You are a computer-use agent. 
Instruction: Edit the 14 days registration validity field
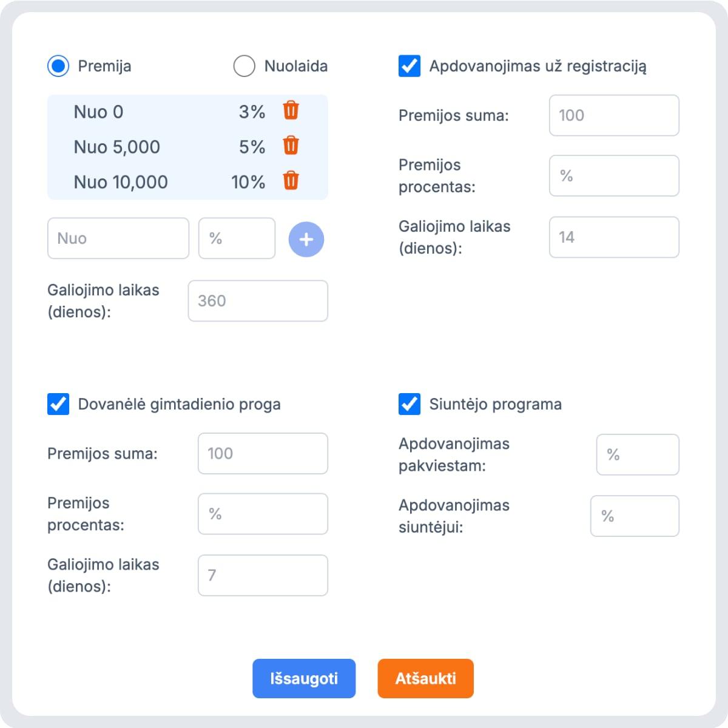614,237
